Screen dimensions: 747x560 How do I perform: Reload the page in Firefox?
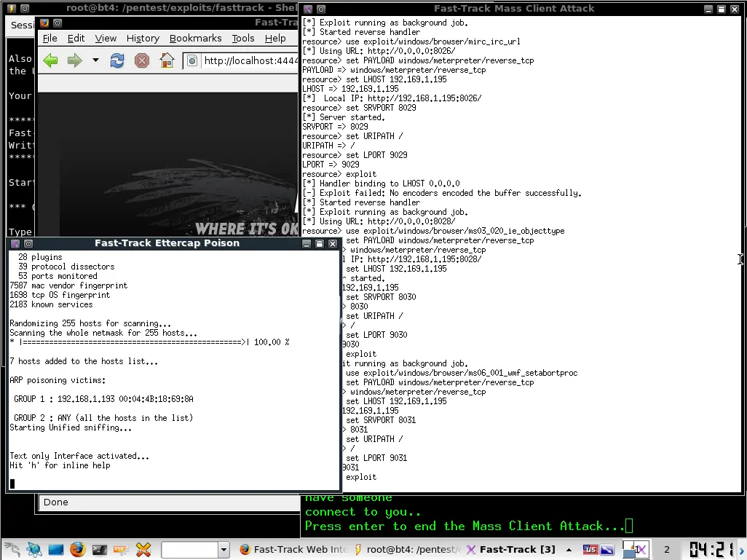click(116, 60)
